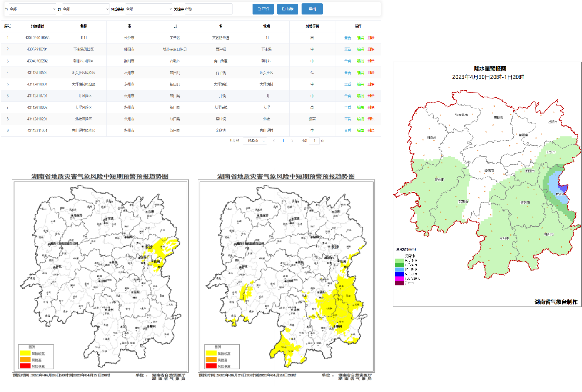Click the 新增 add button
The image size is (582, 392).
(x=287, y=9)
